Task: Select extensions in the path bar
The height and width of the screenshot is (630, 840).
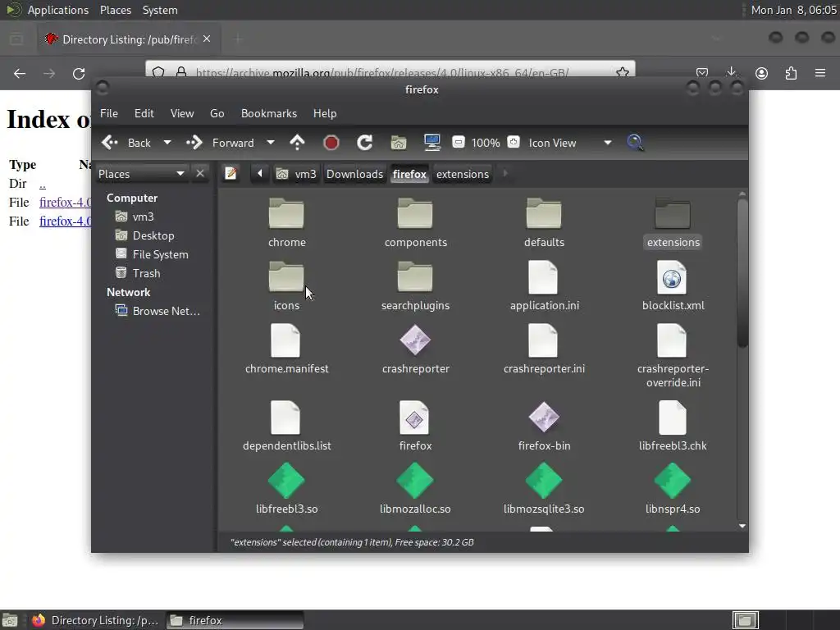Action: pyautogui.click(x=463, y=174)
